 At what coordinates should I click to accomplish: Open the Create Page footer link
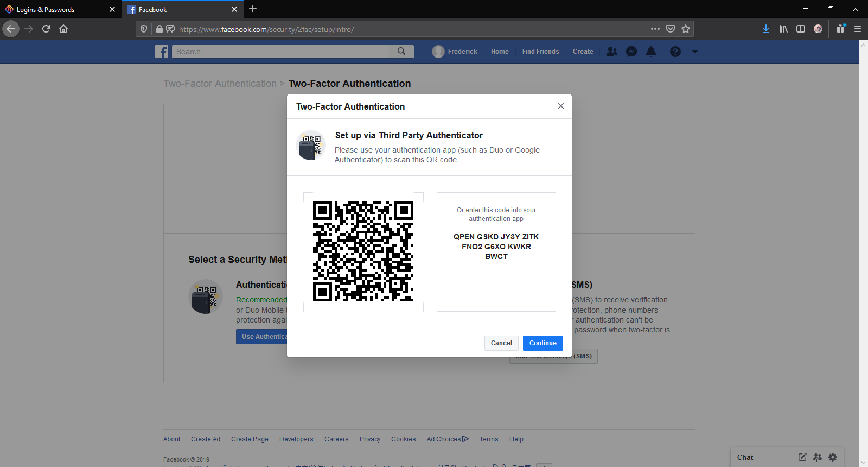point(250,439)
